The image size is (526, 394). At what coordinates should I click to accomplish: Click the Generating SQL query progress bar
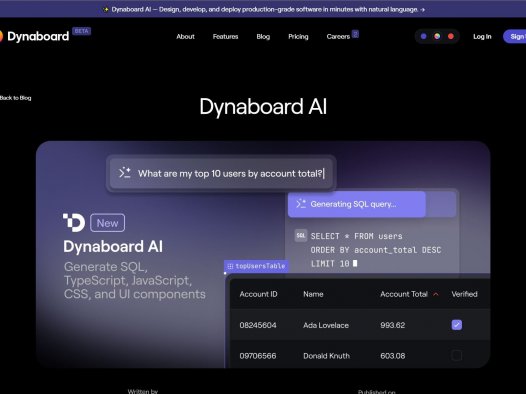pyautogui.click(x=372, y=204)
